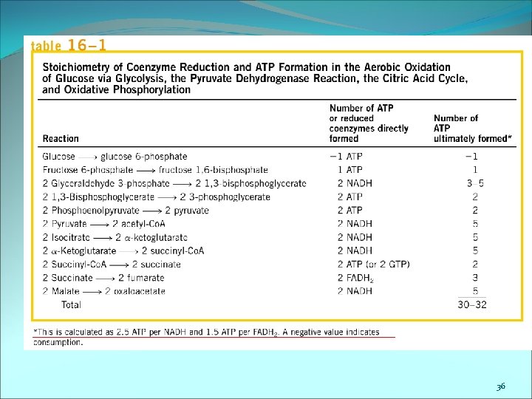Select the table title starting 'Stoichiometry of Coenzyme Reduction'

pyautogui.click(x=255, y=78)
